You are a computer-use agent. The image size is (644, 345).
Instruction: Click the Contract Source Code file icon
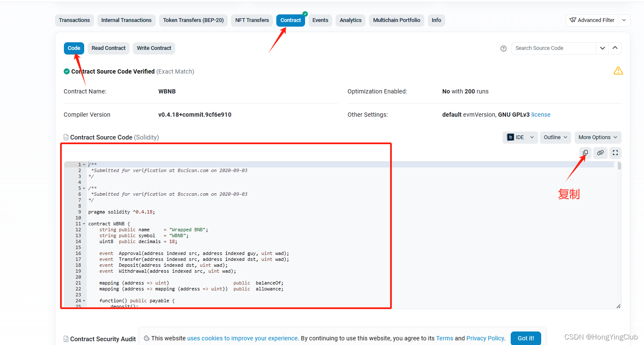[x=66, y=137]
